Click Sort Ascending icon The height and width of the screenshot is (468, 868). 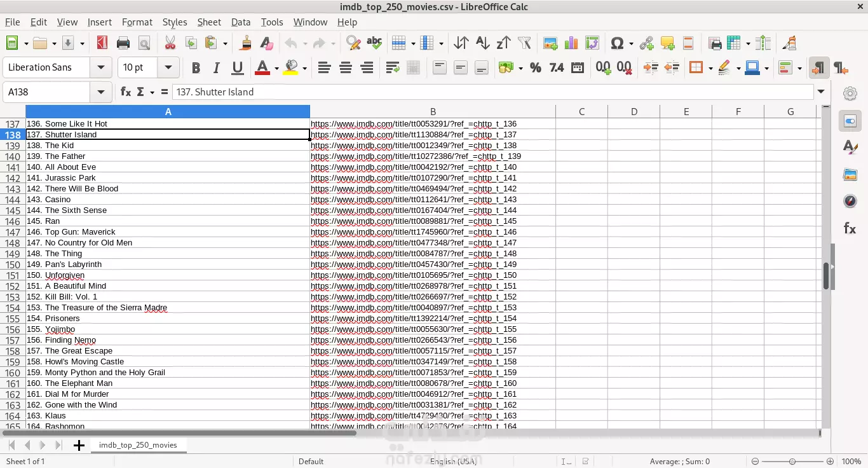click(x=482, y=43)
